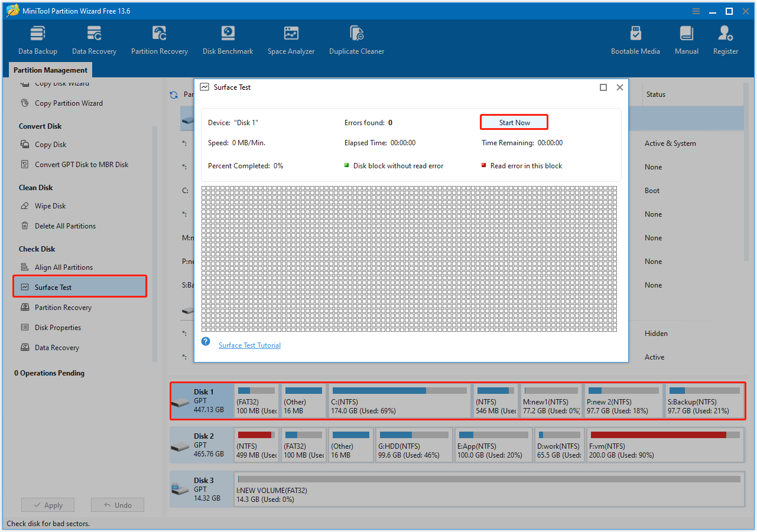Open Partition Recovery in Check Disk section
This screenshot has height=532, width=757.
(x=63, y=308)
